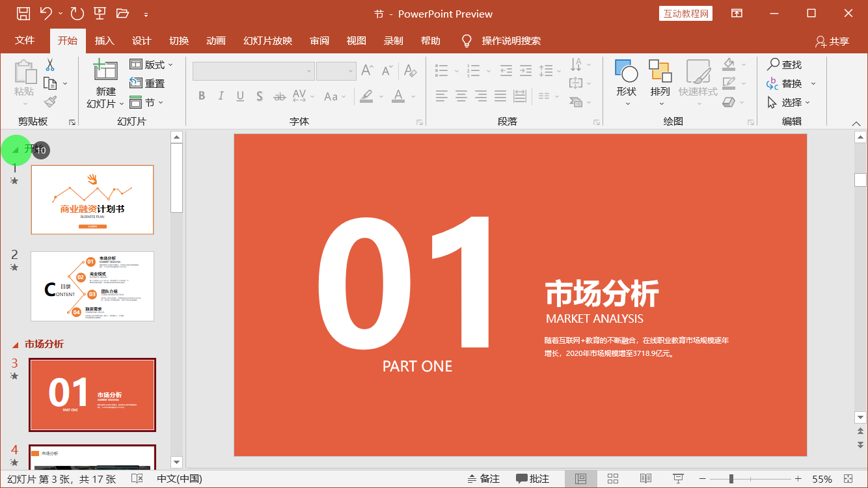
Task: Select slide 2 目录 thumbnail
Action: tap(92, 286)
